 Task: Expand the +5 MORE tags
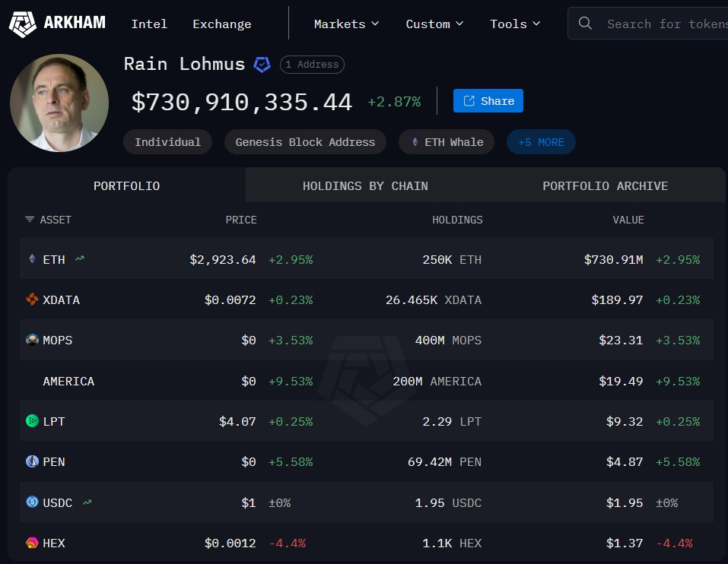[541, 142]
